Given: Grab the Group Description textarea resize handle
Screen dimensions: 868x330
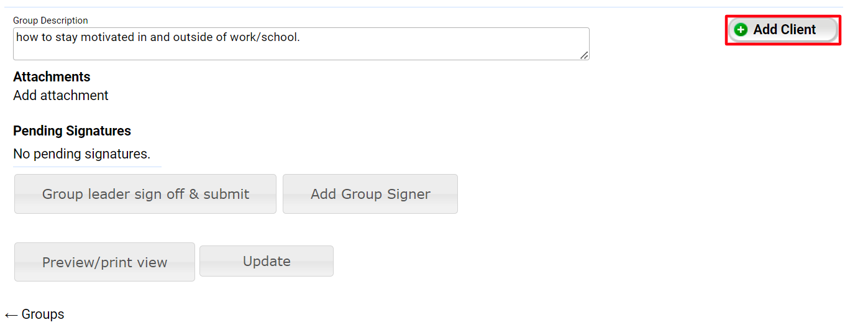Looking at the screenshot, I should point(584,55).
